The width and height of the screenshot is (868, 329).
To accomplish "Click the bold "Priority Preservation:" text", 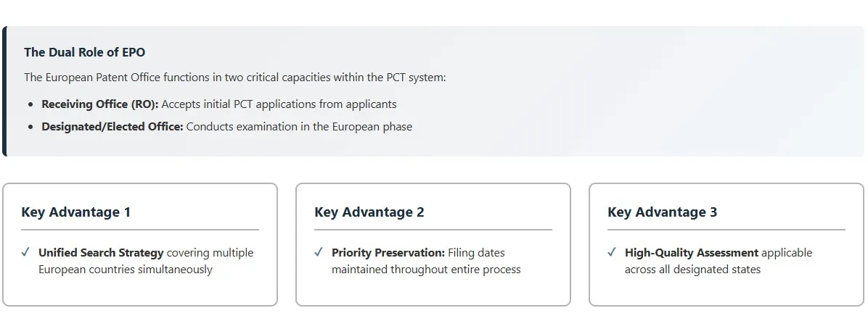I will pyautogui.click(x=388, y=253).
